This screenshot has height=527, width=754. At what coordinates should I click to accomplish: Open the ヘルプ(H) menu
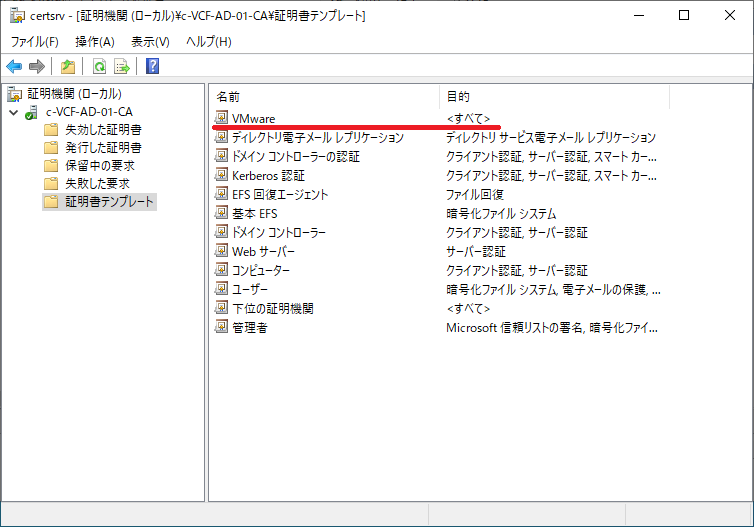click(209, 42)
